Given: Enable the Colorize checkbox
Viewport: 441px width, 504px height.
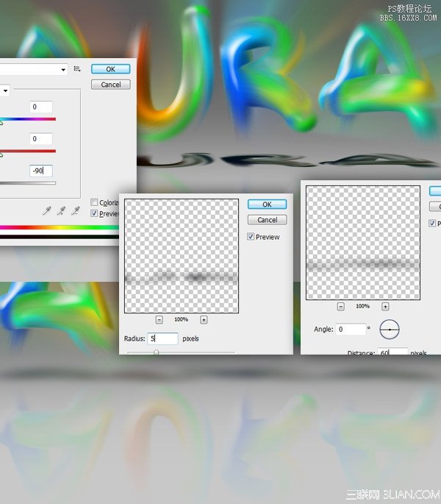Looking at the screenshot, I should [x=94, y=202].
